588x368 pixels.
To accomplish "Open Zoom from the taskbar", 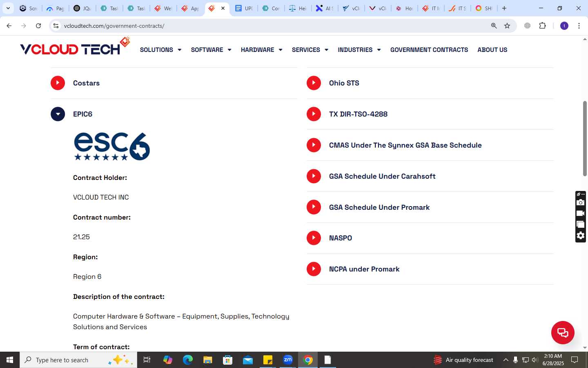I will point(288,360).
